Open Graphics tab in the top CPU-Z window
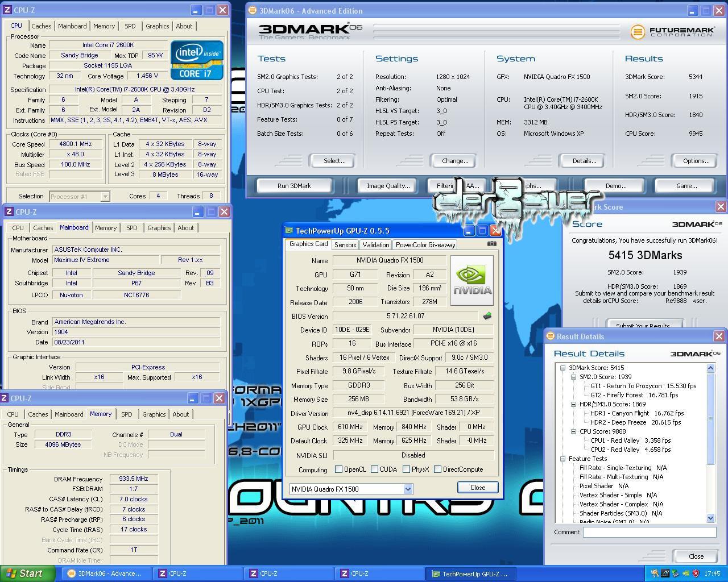This screenshot has width=728, height=582. tap(158, 26)
